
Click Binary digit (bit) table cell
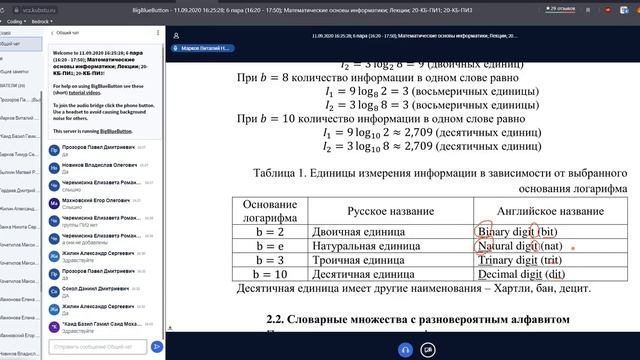(x=550, y=232)
